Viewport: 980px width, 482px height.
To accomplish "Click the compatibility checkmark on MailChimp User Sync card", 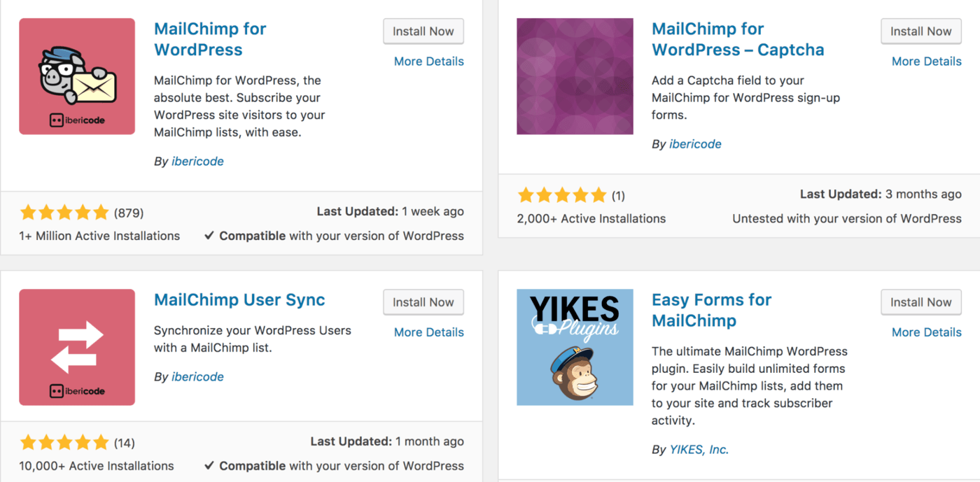I will point(209,466).
